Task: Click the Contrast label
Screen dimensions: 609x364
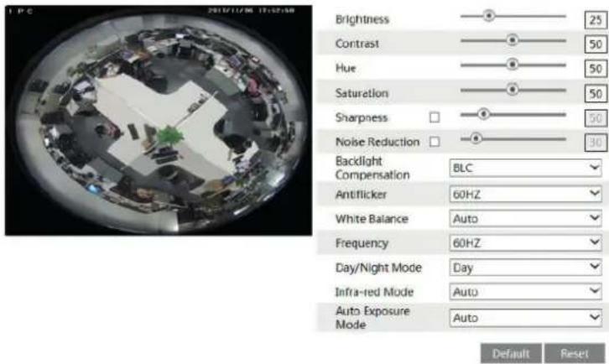Action: (357, 44)
